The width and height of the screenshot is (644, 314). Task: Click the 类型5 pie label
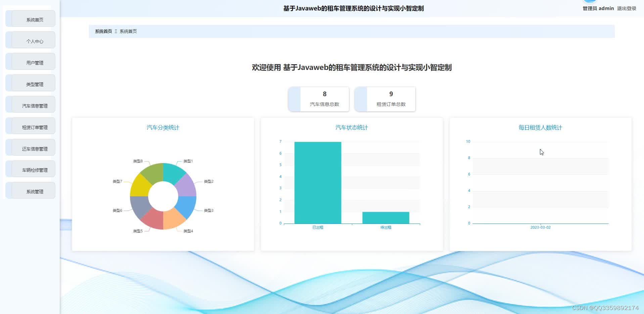click(x=138, y=231)
